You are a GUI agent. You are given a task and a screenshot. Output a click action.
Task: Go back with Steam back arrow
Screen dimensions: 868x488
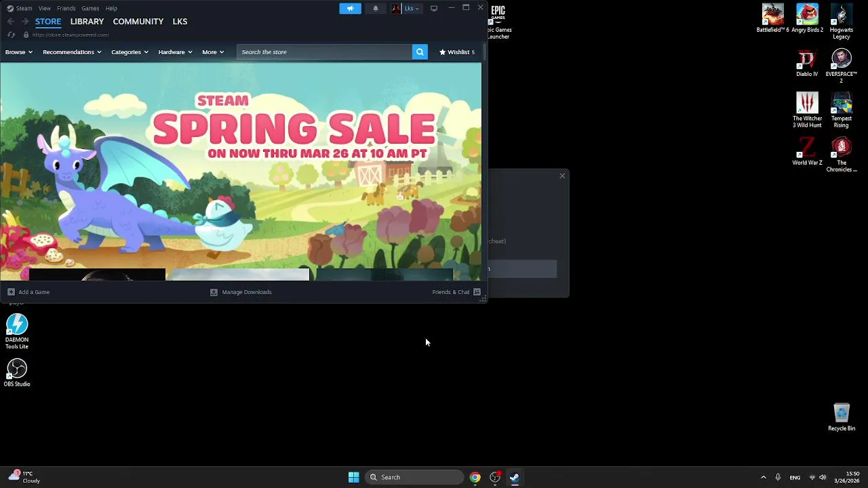(x=10, y=22)
